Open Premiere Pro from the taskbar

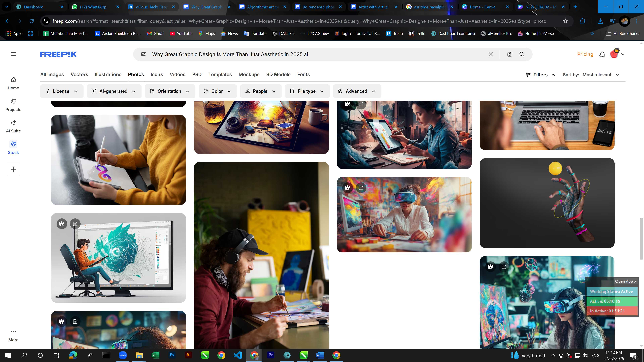point(271,355)
